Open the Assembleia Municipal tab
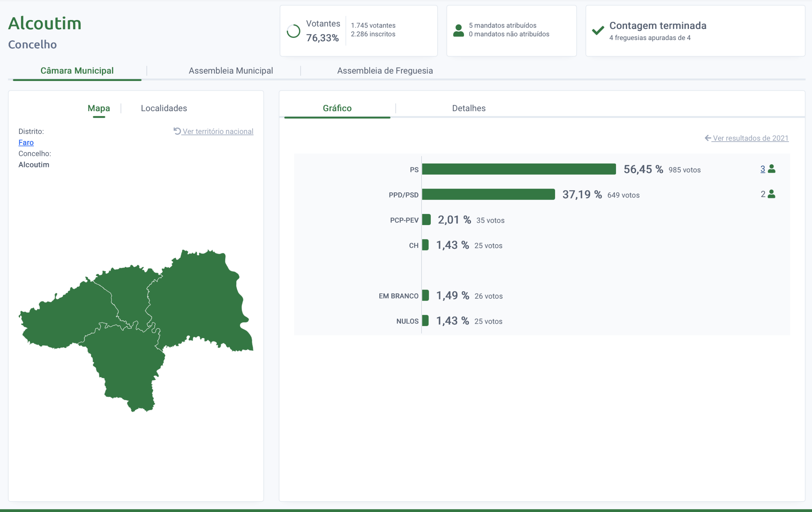Screen dimensions: 812x512 point(231,70)
